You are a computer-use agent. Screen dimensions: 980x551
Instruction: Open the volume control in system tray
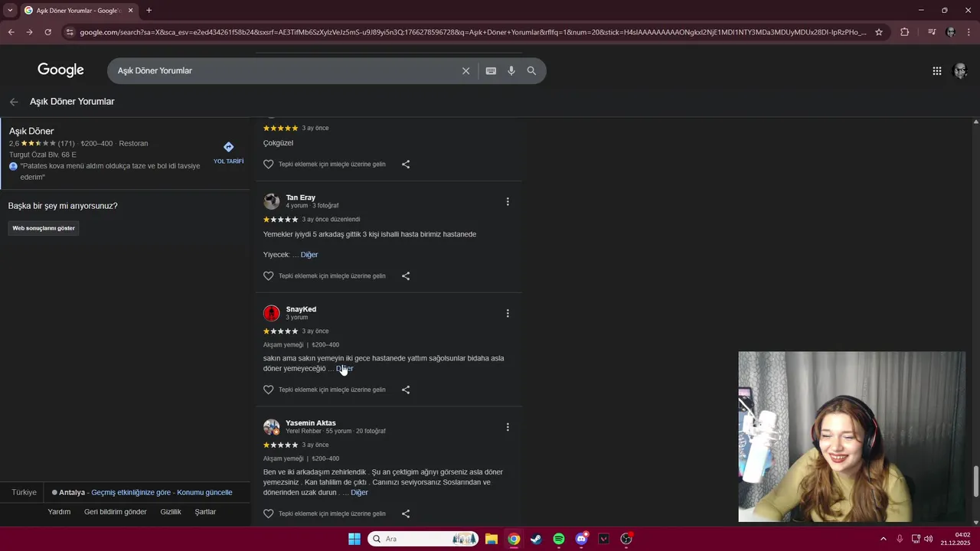[929, 539]
